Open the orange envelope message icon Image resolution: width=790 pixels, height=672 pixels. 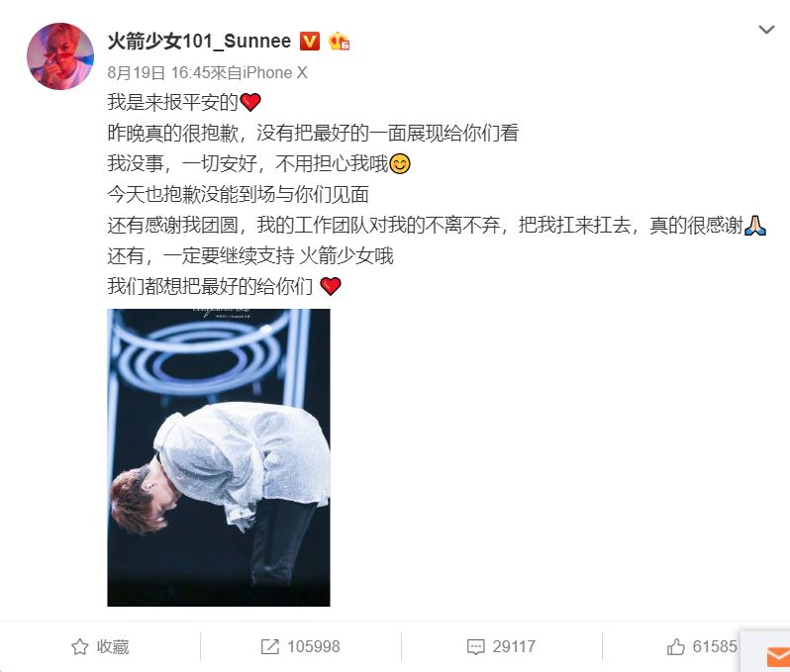click(x=778, y=657)
